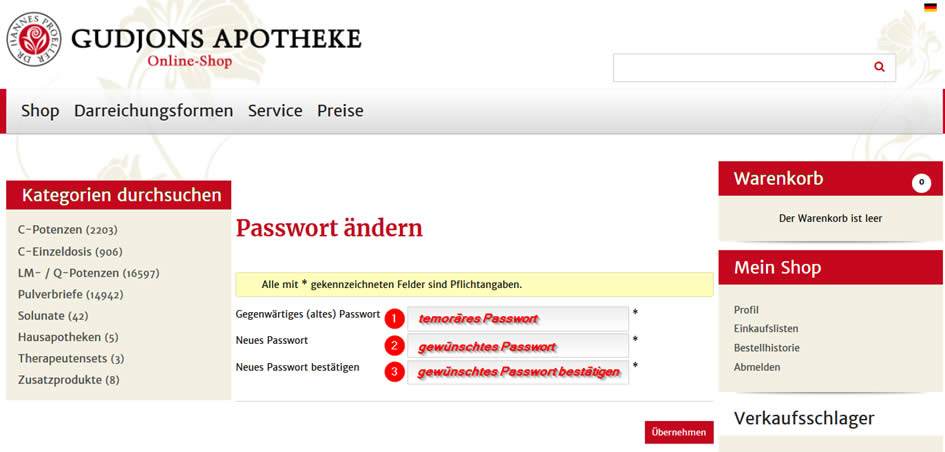945x452 pixels.
Task: Open the Darreichungsformen menu
Action: 153,111
